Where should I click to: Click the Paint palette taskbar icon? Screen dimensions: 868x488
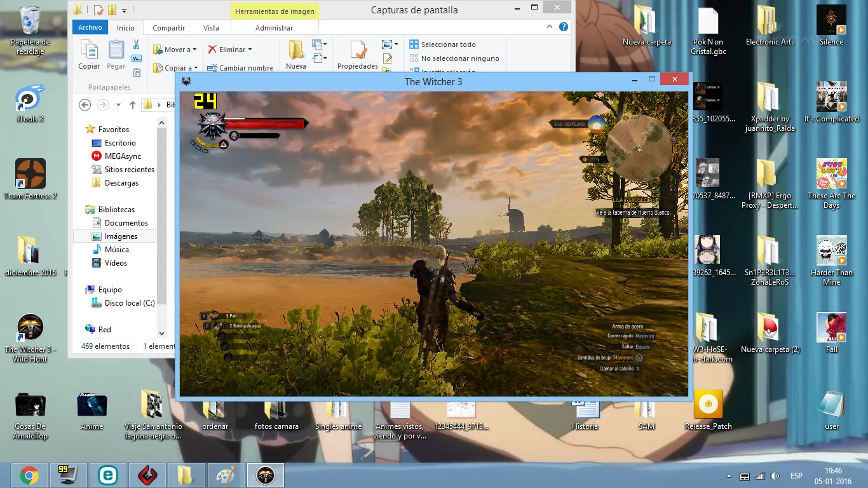226,475
